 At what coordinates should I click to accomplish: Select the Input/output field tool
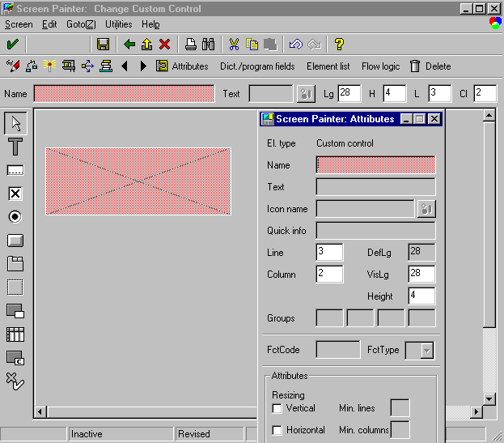tap(15, 170)
